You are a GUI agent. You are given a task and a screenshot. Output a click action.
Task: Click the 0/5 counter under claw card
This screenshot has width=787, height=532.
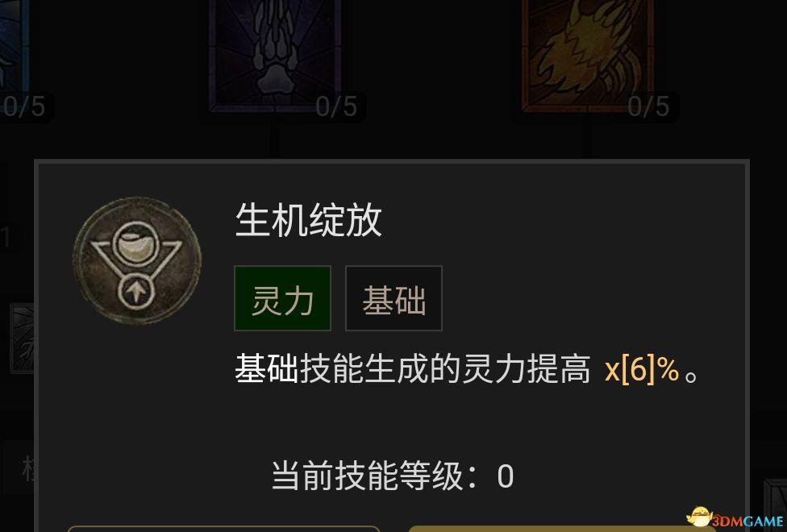336,106
